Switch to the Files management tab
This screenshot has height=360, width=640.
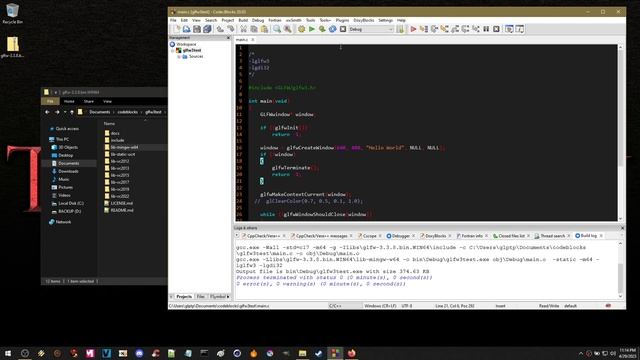click(x=200, y=296)
